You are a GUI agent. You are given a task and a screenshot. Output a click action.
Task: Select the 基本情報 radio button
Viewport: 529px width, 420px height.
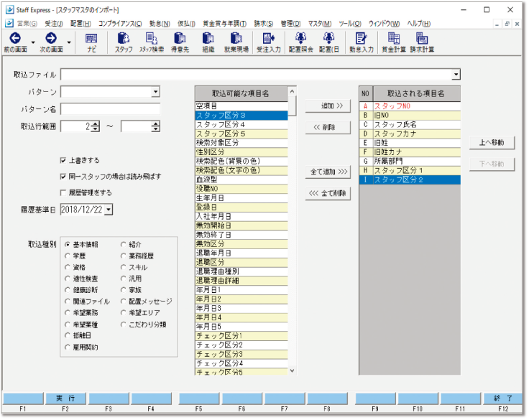[x=68, y=244]
